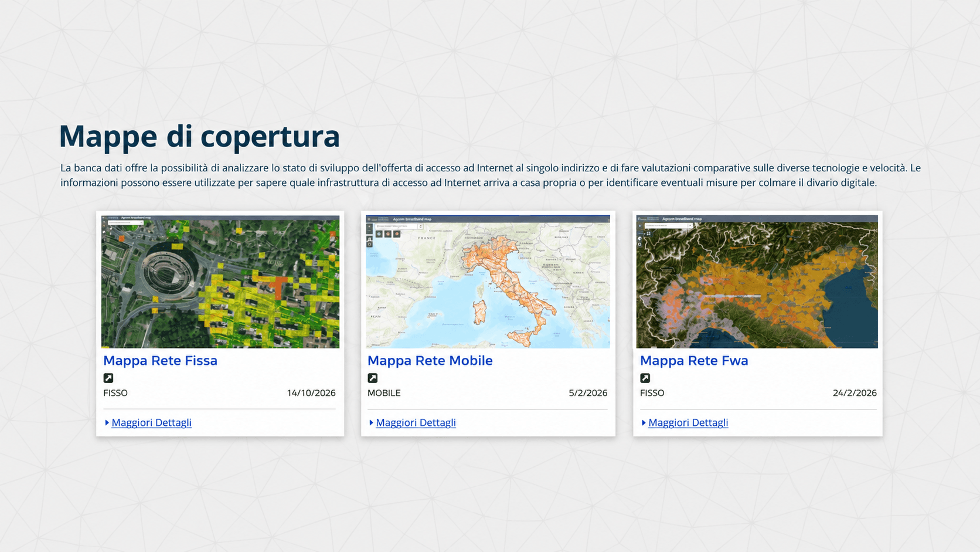The width and height of the screenshot is (980, 552).
Task: Click the Mappa Rete Fissa title
Action: [160, 360]
